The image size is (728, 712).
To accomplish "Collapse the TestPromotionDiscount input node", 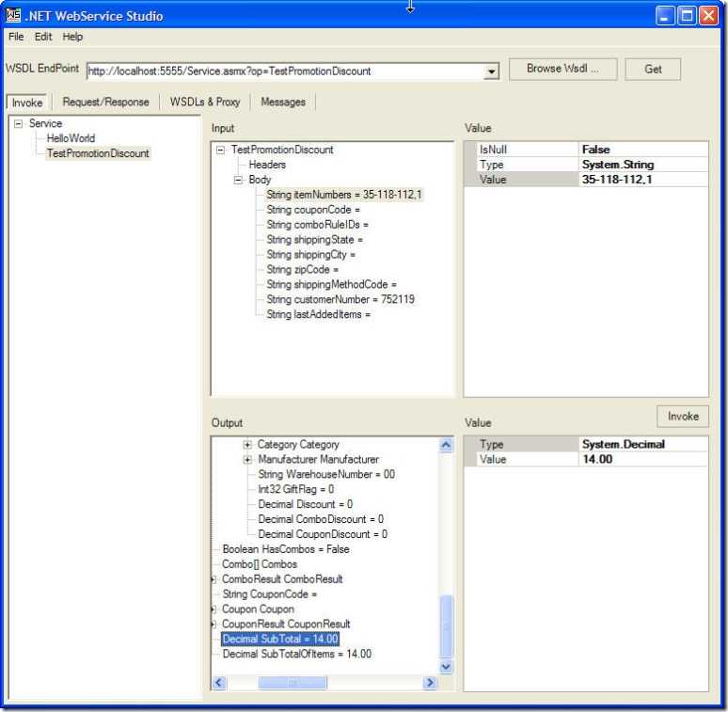I will pos(220,150).
